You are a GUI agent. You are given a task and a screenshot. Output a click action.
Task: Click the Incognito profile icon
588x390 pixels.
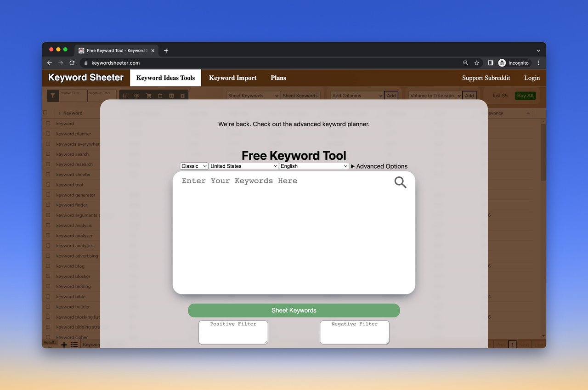(x=502, y=63)
